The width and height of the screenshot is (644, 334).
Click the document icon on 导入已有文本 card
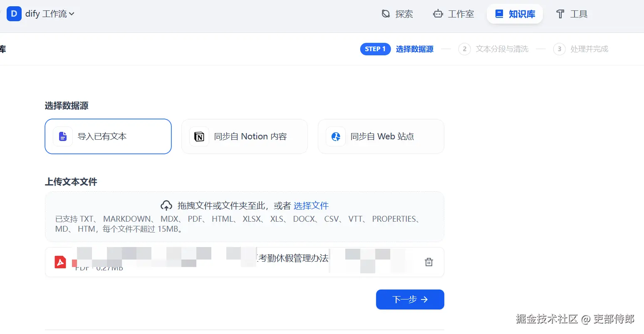(62, 136)
